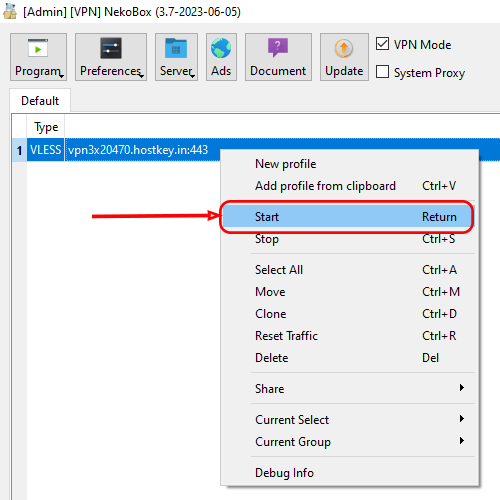Click the Type column header
This screenshot has width=500, height=500.
(46, 127)
